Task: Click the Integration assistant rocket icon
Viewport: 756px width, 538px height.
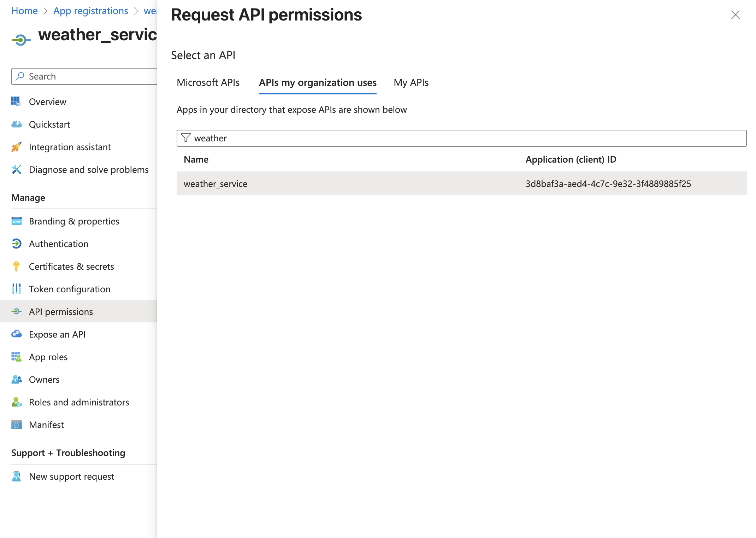Action: click(x=16, y=147)
